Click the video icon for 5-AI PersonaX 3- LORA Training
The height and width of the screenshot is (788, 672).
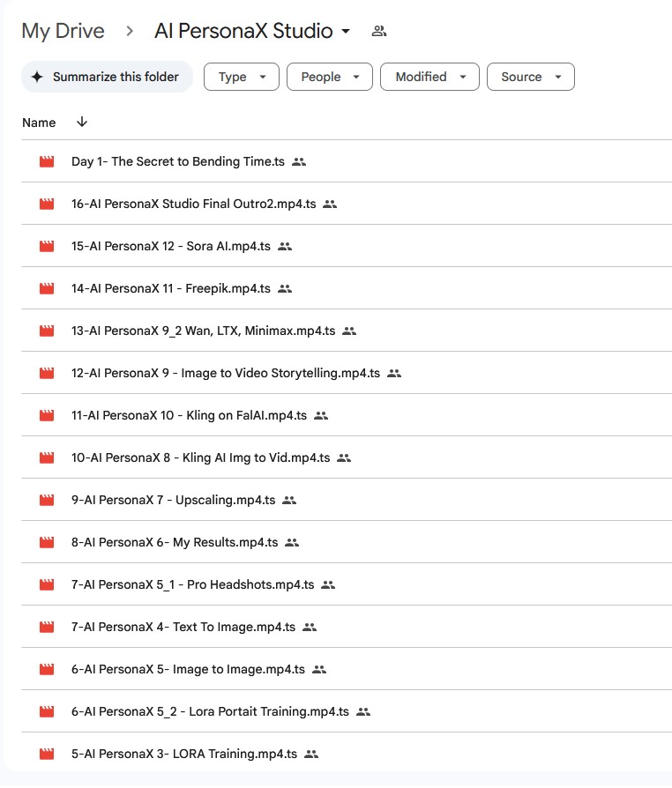[x=47, y=754]
